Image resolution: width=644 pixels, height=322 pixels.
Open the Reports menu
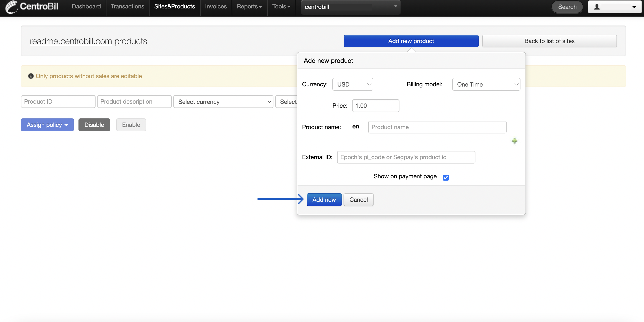pyautogui.click(x=249, y=7)
